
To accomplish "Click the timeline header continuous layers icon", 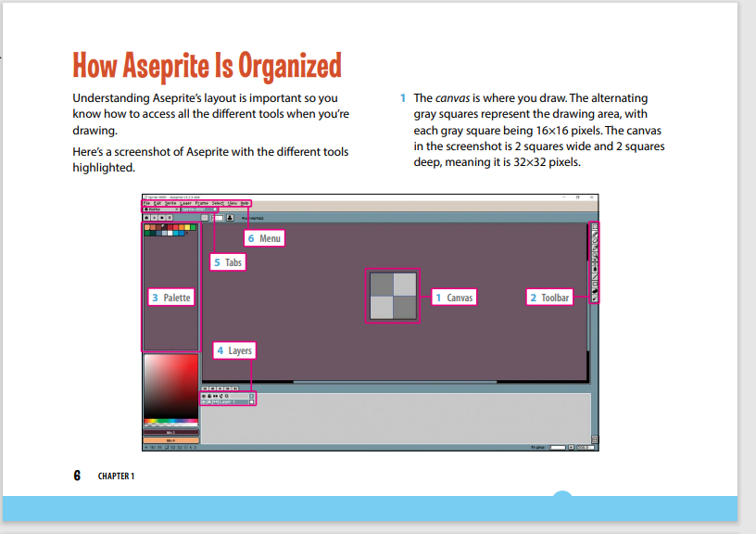I will (x=216, y=396).
